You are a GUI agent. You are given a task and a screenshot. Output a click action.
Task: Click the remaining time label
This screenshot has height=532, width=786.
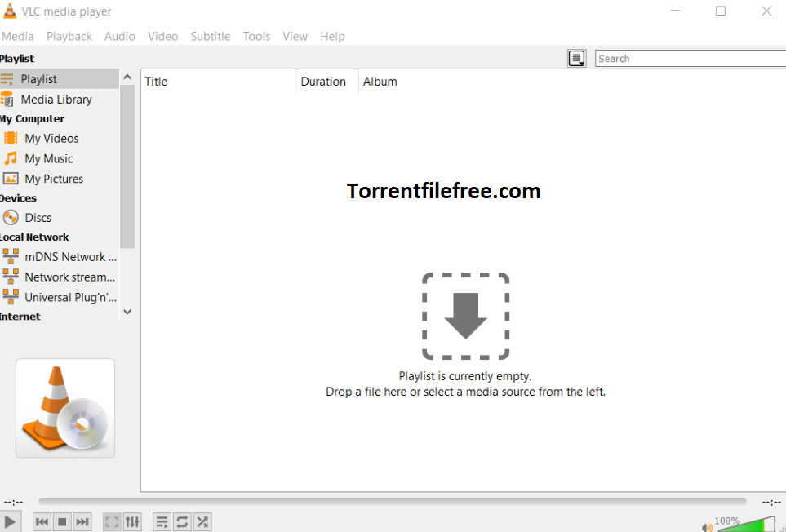pos(771,502)
